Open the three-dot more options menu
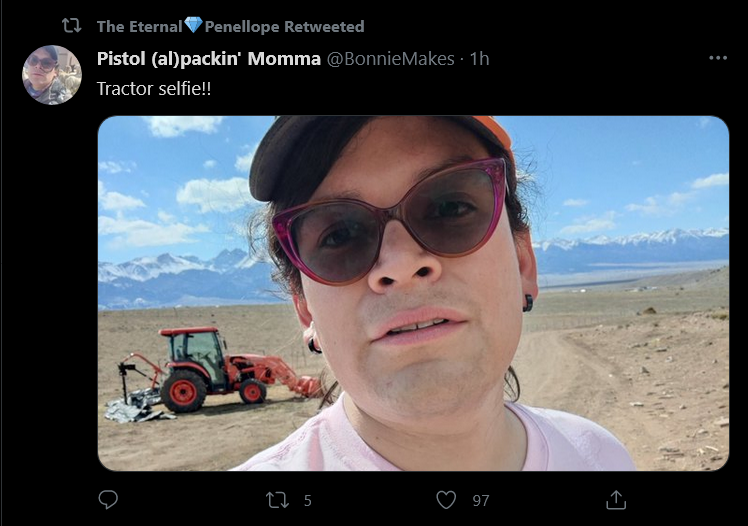This screenshot has height=526, width=748. tap(718, 58)
